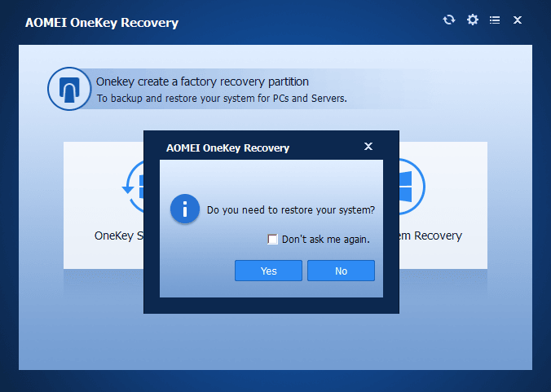551x392 pixels.
Task: Click the factory recovery partition logo icon
Action: tap(69, 89)
